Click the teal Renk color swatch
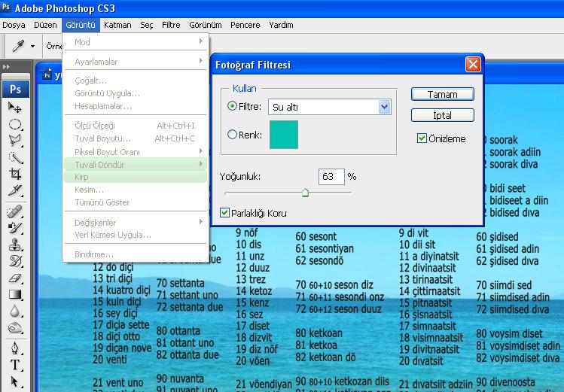 [x=283, y=135]
